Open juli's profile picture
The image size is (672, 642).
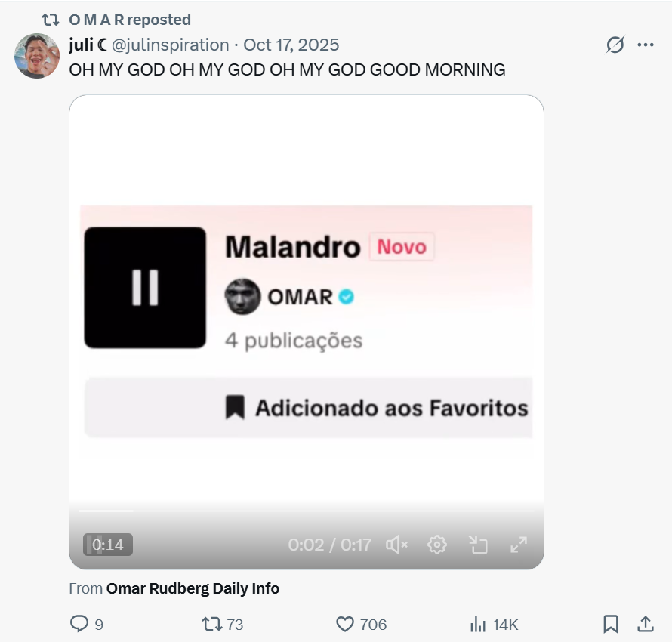point(37,56)
